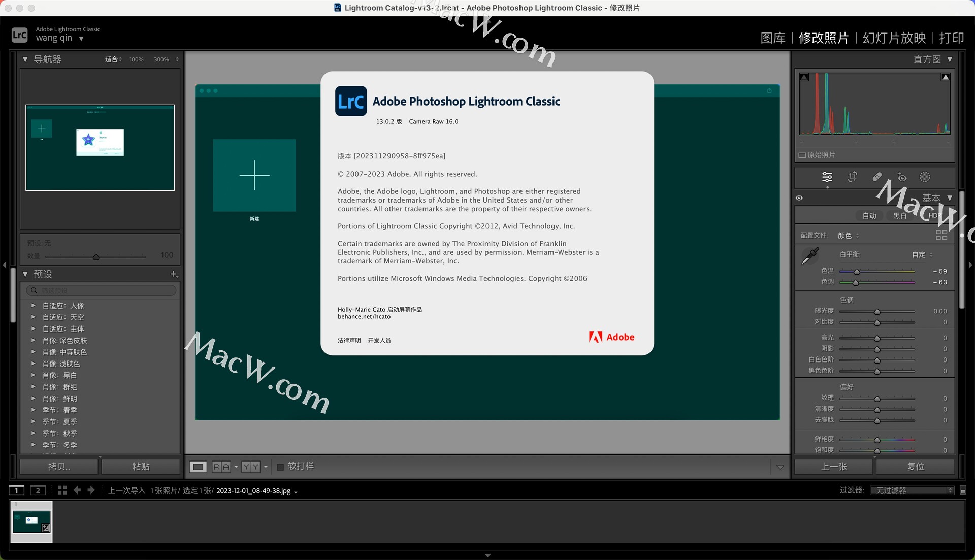The image size is (975, 560).
Task: Click the 自动 auto tone button
Action: [x=869, y=215]
